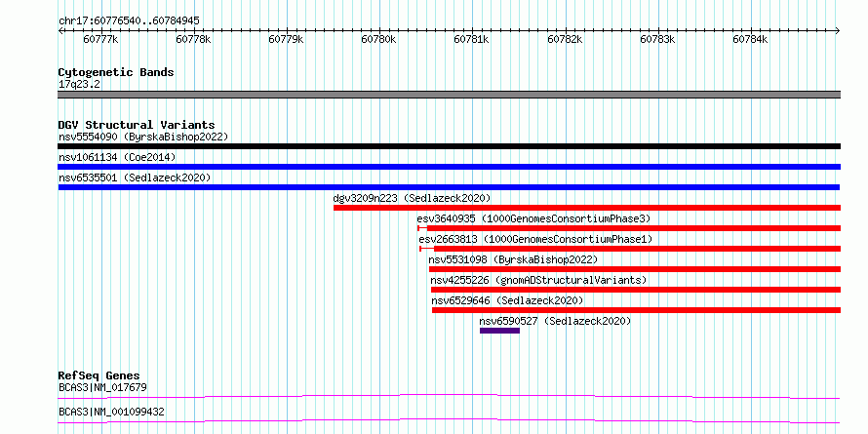Screen dimensions: 868x434
Task: Select the red nsv5531098 variant bar
Action: click(x=634, y=269)
